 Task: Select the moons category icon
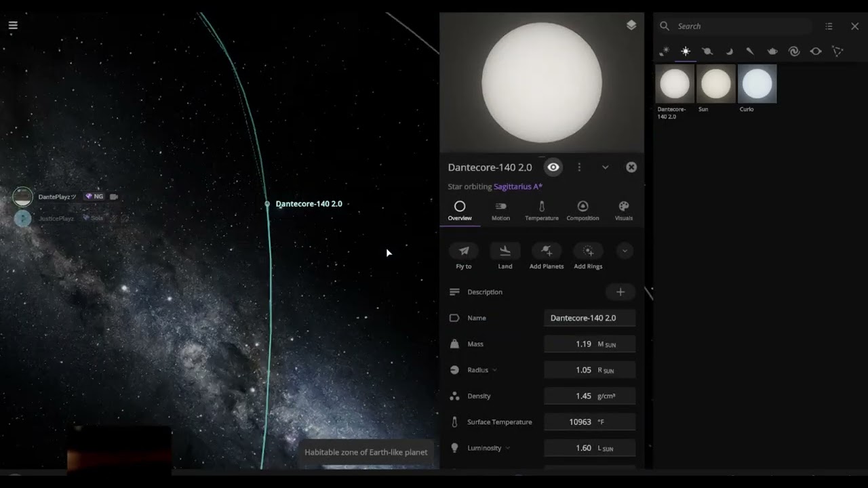point(729,52)
